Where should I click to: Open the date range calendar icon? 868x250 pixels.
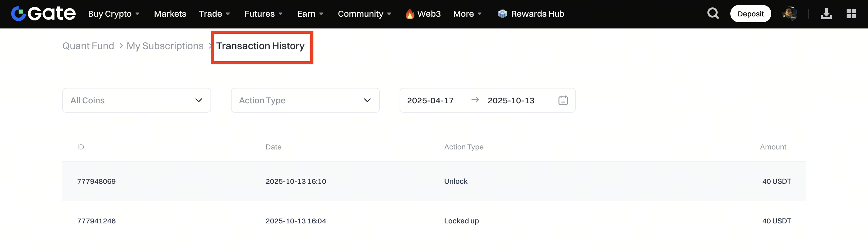(563, 100)
